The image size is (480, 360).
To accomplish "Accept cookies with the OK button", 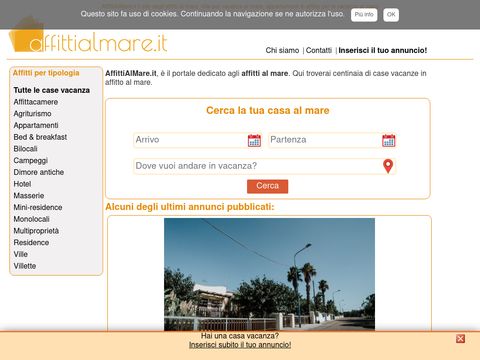I will click(391, 15).
